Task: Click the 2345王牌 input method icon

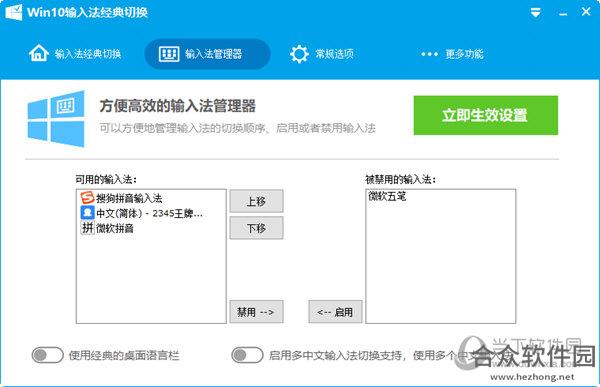Action: (x=88, y=212)
